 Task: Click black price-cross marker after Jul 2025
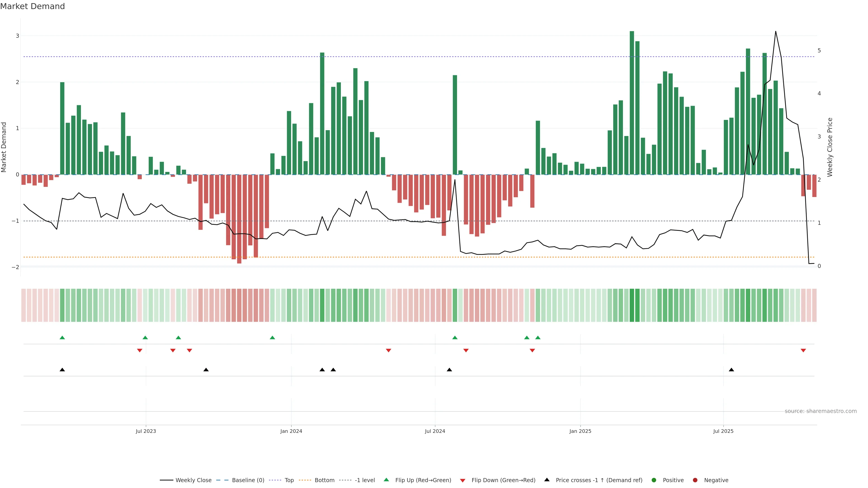tap(731, 370)
